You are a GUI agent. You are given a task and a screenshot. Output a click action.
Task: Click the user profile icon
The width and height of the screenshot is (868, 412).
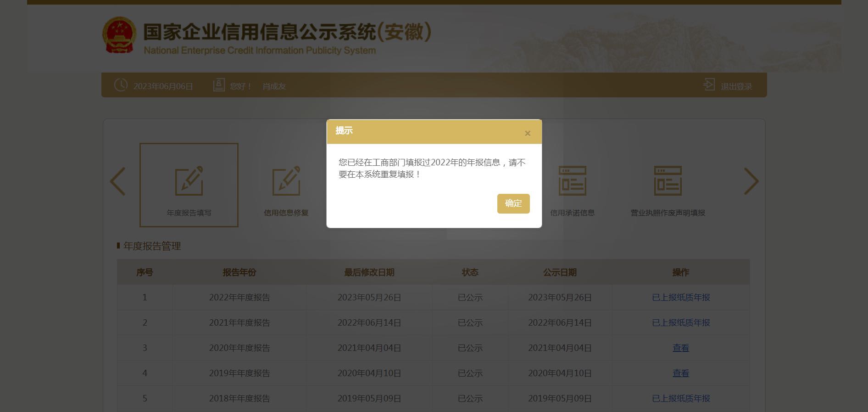tap(219, 85)
